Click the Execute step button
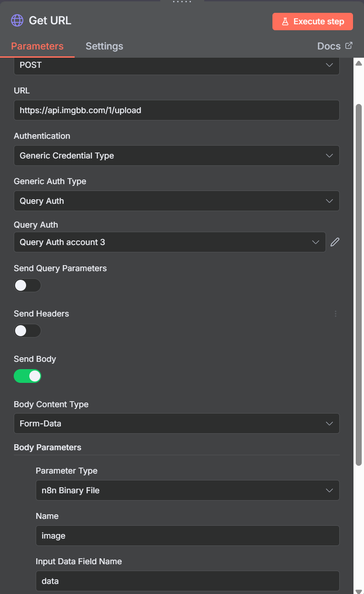The width and height of the screenshot is (364, 594). point(313,22)
